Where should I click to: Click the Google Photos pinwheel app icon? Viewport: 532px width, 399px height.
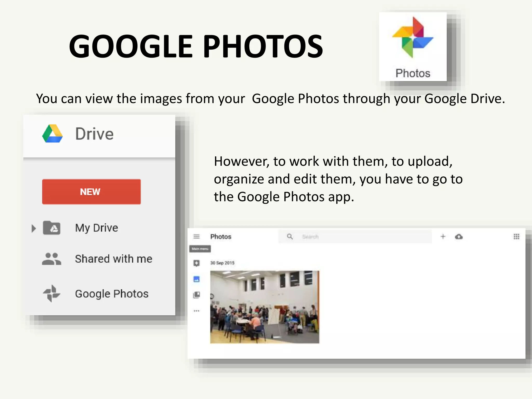pyautogui.click(x=413, y=37)
